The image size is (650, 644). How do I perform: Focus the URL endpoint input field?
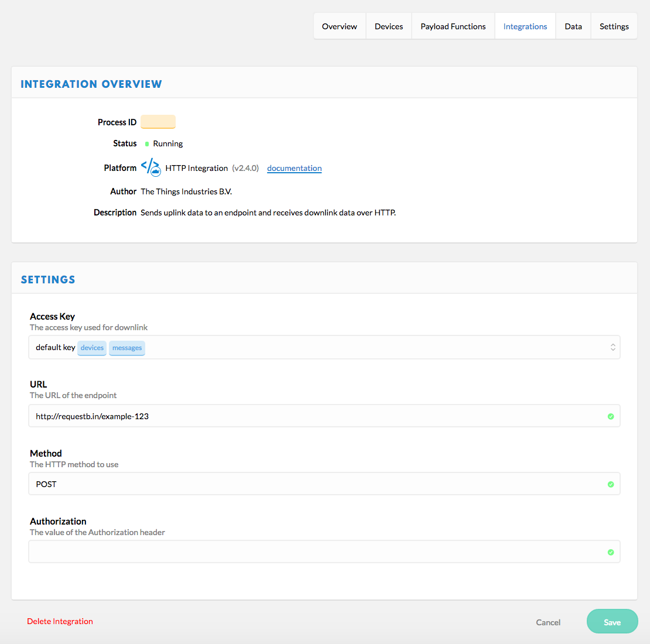pos(316,416)
